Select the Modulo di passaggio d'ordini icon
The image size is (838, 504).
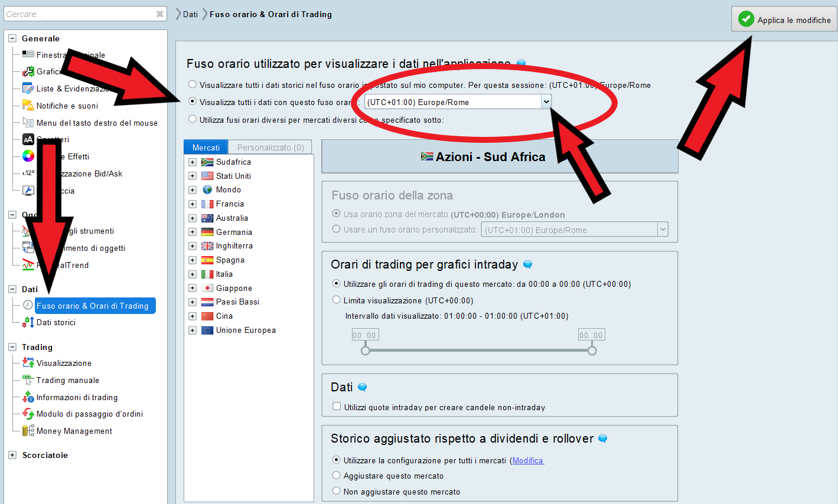pos(28,414)
